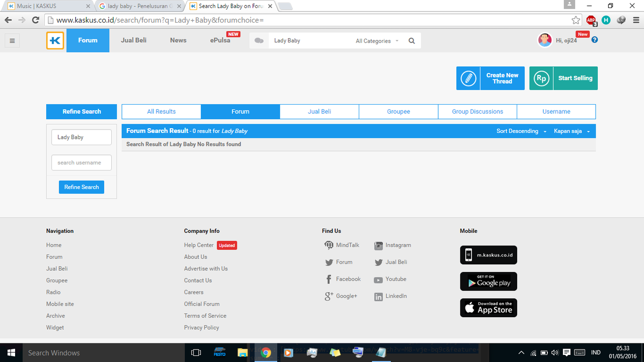Click the IND input language indicator

pos(596,352)
